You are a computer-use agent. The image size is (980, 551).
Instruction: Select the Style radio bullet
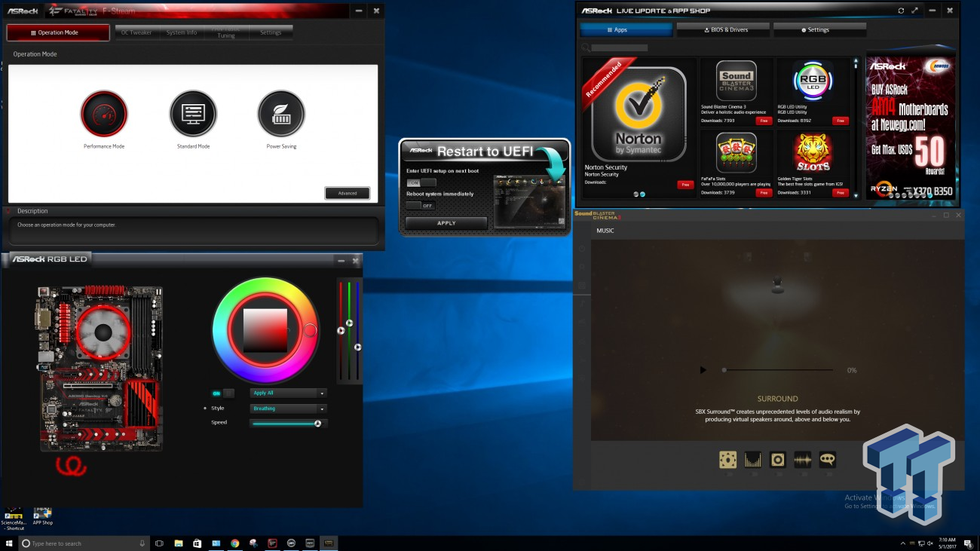[x=205, y=409]
